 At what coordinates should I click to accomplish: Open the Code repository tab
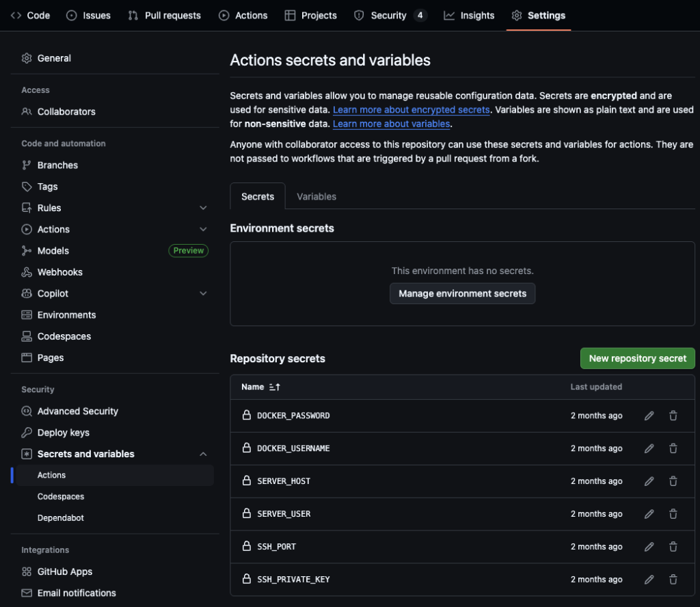(30, 16)
